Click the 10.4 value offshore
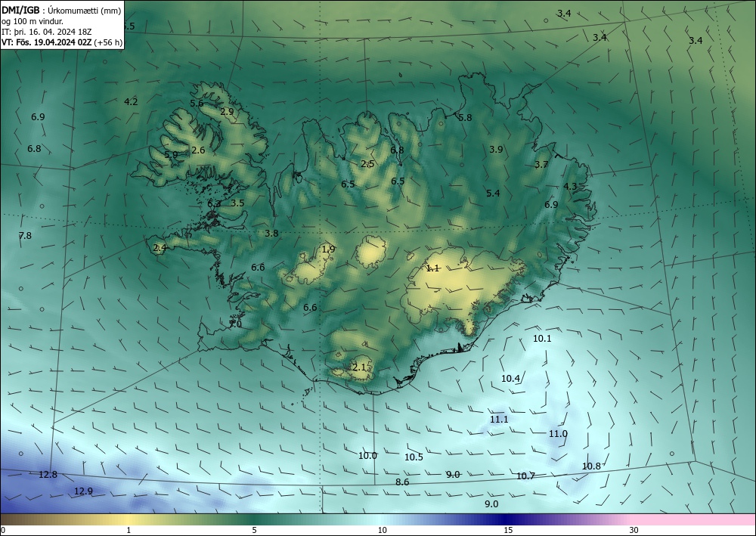 click(510, 379)
